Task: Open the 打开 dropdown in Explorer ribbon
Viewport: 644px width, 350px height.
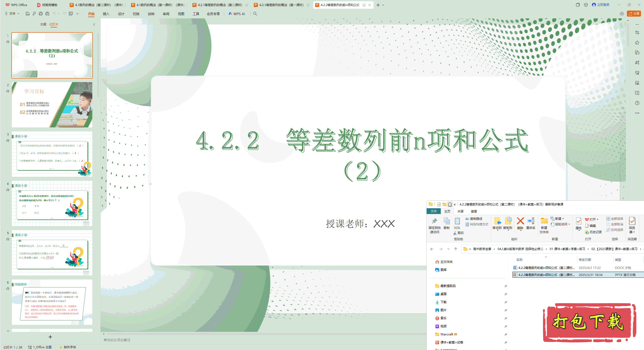Action: [592, 219]
